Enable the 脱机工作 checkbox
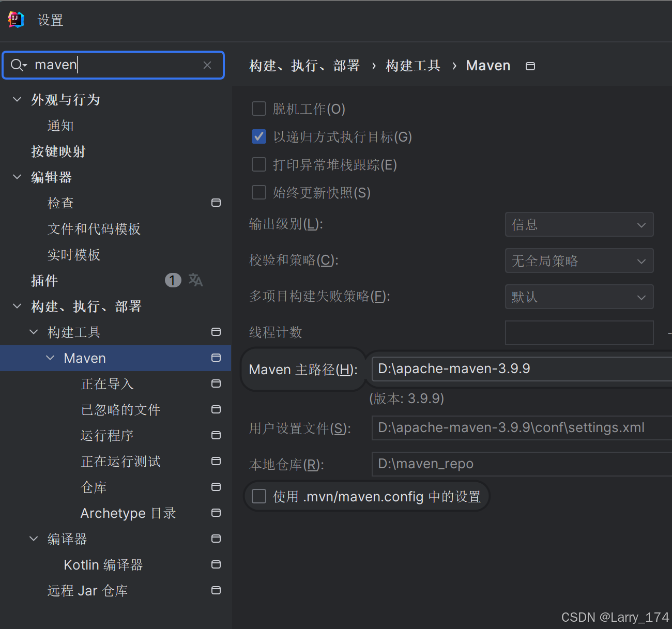Image resolution: width=672 pixels, height=629 pixels. click(259, 109)
